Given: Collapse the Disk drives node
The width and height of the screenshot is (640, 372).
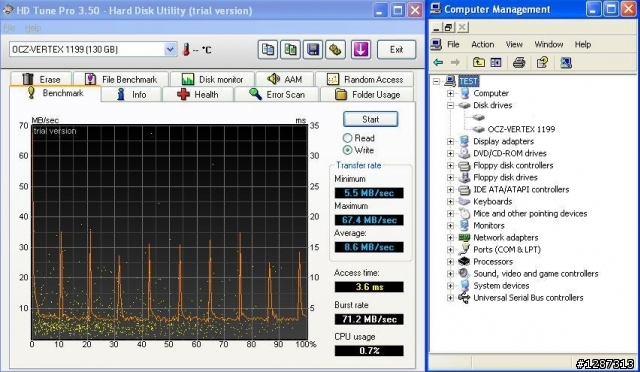Looking at the screenshot, I should (x=450, y=105).
